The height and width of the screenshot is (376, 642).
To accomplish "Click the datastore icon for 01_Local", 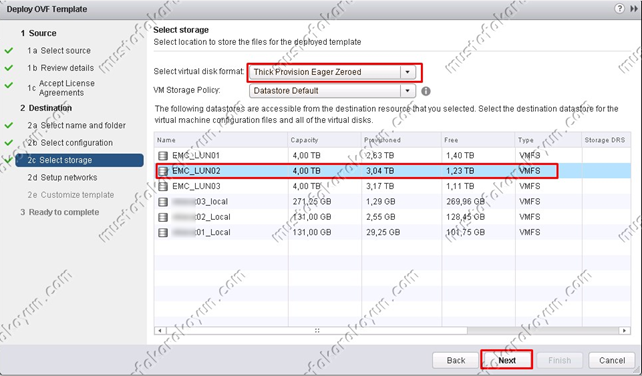I will coord(163,232).
